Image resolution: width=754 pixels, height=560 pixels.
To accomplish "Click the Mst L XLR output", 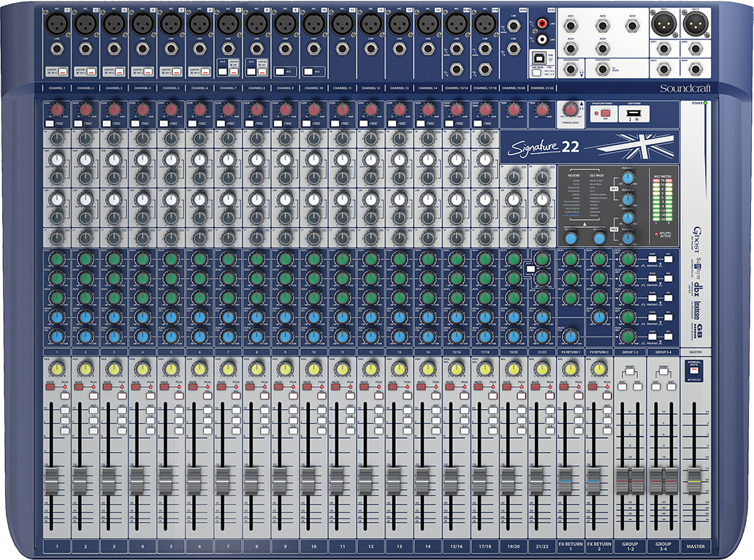I will 665,25.
